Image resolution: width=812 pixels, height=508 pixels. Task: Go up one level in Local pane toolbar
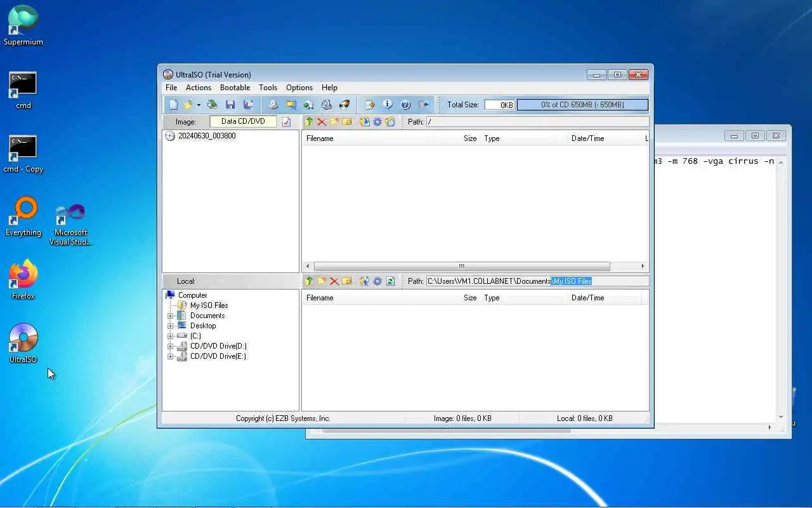click(309, 281)
